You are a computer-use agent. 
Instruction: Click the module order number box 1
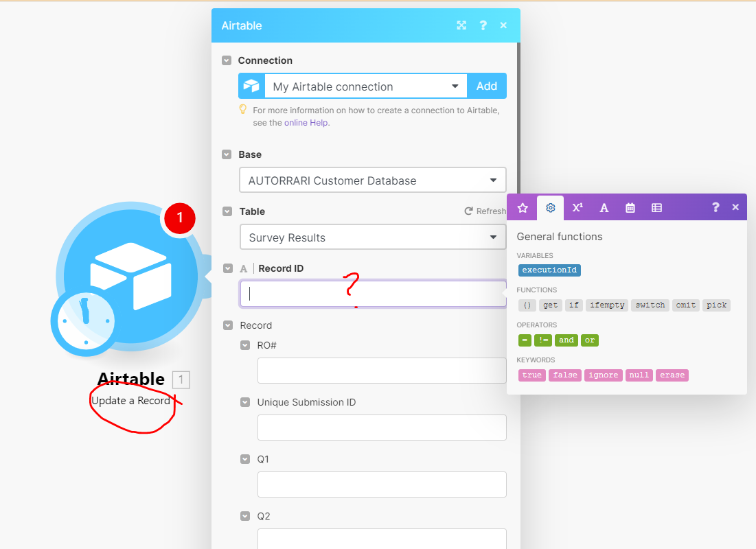(x=181, y=379)
